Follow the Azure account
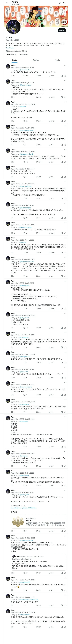The height and width of the screenshot is (644, 72). click(62, 30)
